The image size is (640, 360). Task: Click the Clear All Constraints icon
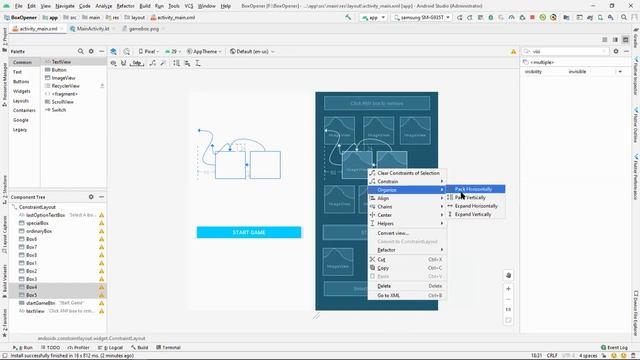153,63
